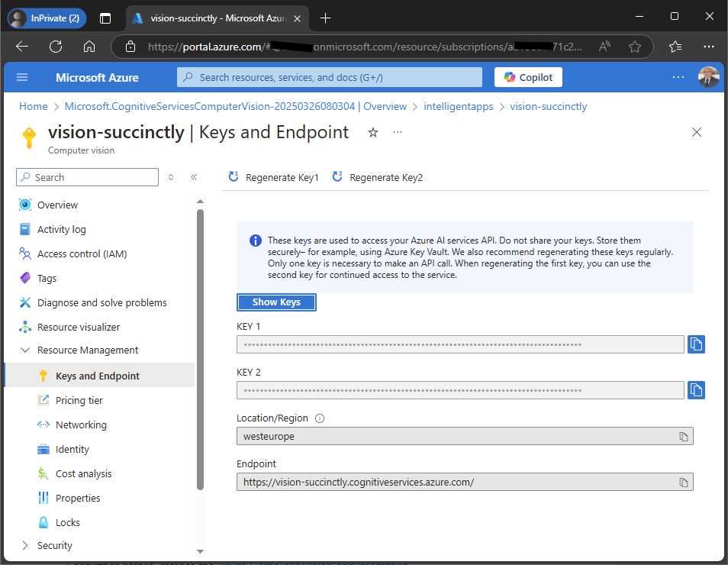This screenshot has width=728, height=565.
Task: Copy KEY 1 to clipboard
Action: [696, 344]
